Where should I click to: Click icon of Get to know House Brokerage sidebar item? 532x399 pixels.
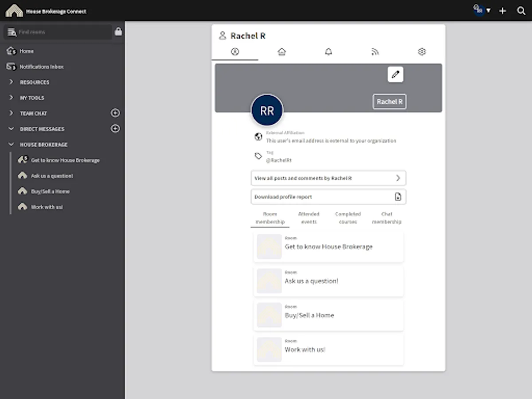point(23,160)
